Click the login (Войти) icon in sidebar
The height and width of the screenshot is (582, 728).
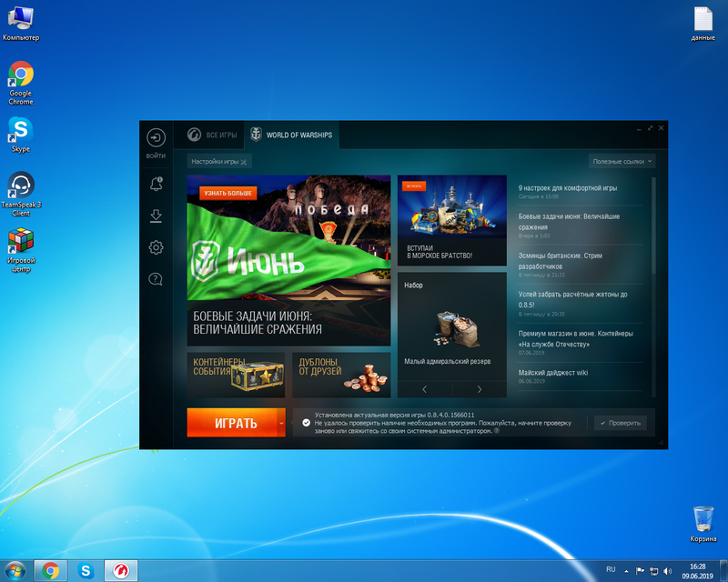pyautogui.click(x=156, y=138)
